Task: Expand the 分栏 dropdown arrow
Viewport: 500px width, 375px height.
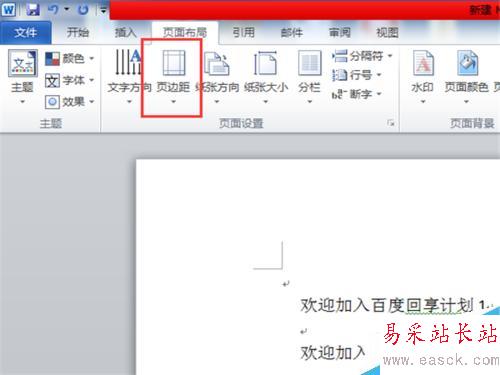Action: [x=310, y=102]
